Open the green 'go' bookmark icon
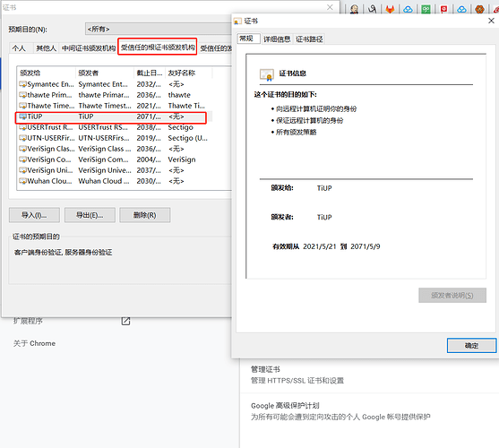The height and width of the screenshot is (448, 499). (426, 9)
